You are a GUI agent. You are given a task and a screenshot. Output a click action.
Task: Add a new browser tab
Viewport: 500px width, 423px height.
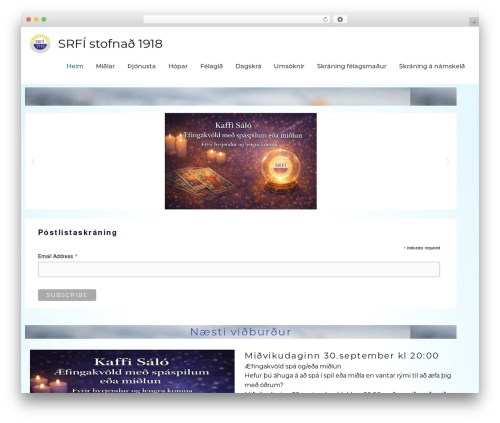[x=474, y=22]
